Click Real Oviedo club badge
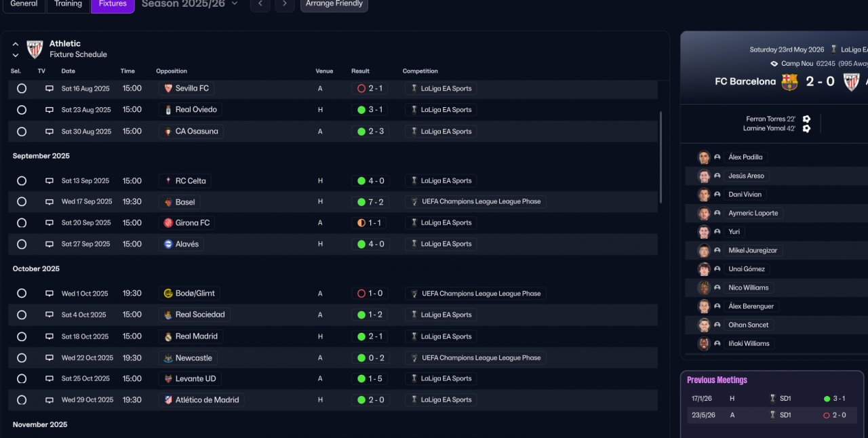Image resolution: width=868 pixels, height=438 pixels. 168,110
